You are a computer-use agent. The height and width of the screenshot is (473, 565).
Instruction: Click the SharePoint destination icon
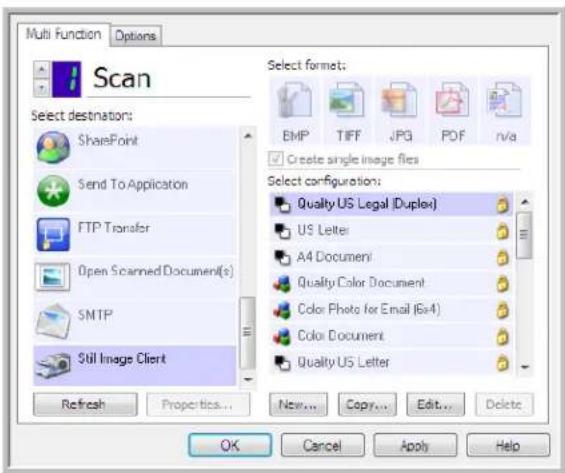coord(53,147)
